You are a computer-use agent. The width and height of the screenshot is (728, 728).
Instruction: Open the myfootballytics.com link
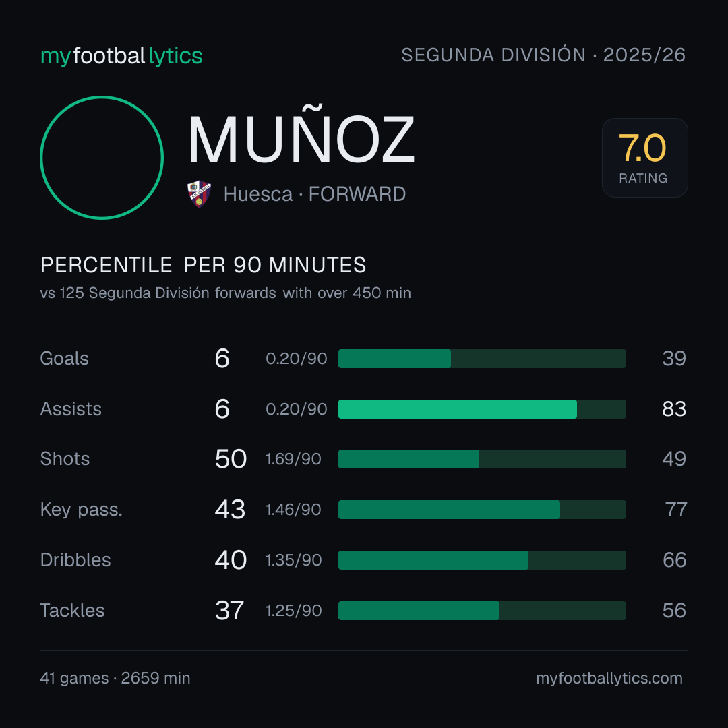(x=609, y=678)
